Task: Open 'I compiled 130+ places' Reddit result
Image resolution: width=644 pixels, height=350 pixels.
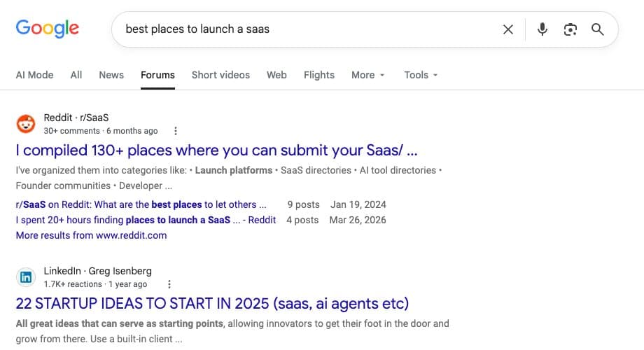Action: click(216, 150)
